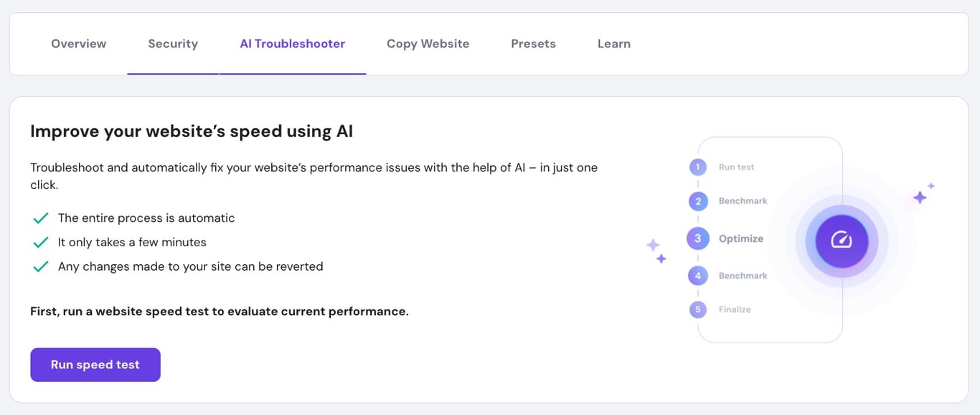This screenshot has height=415, width=980.
Task: Click the rounded steps progress card
Action: click(770, 238)
